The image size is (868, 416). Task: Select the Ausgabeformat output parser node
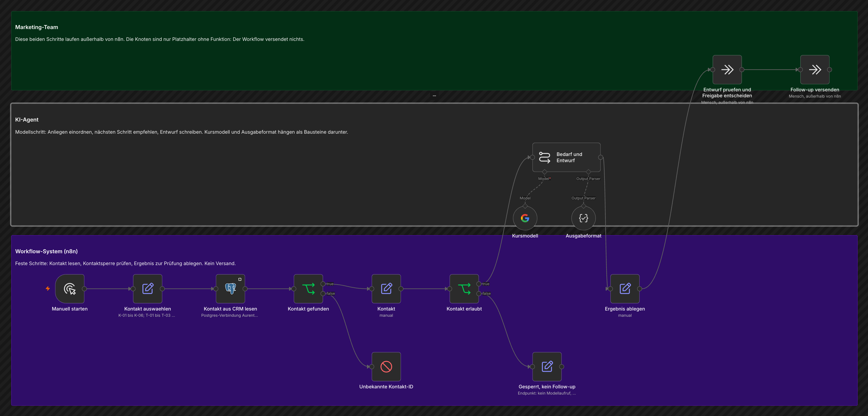[583, 218]
